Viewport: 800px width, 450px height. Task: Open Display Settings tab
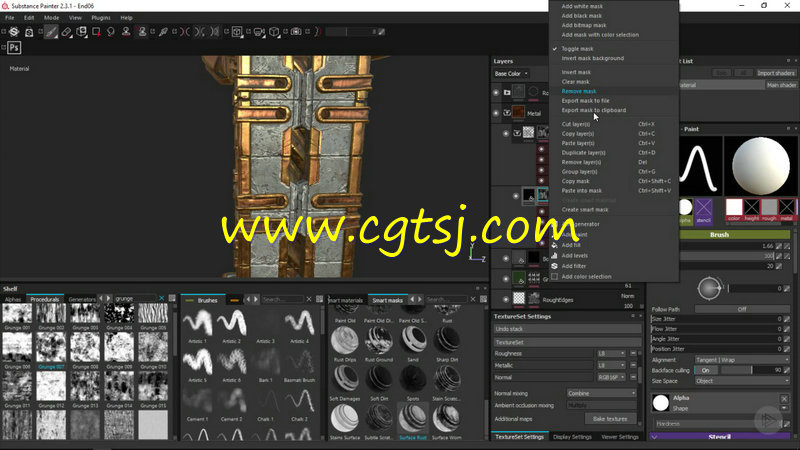(572, 437)
